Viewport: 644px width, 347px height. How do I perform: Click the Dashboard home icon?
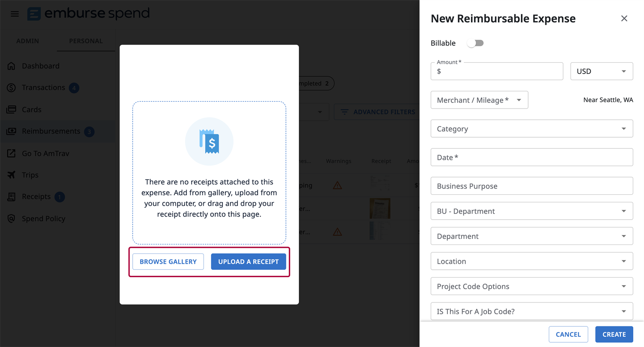(12, 66)
